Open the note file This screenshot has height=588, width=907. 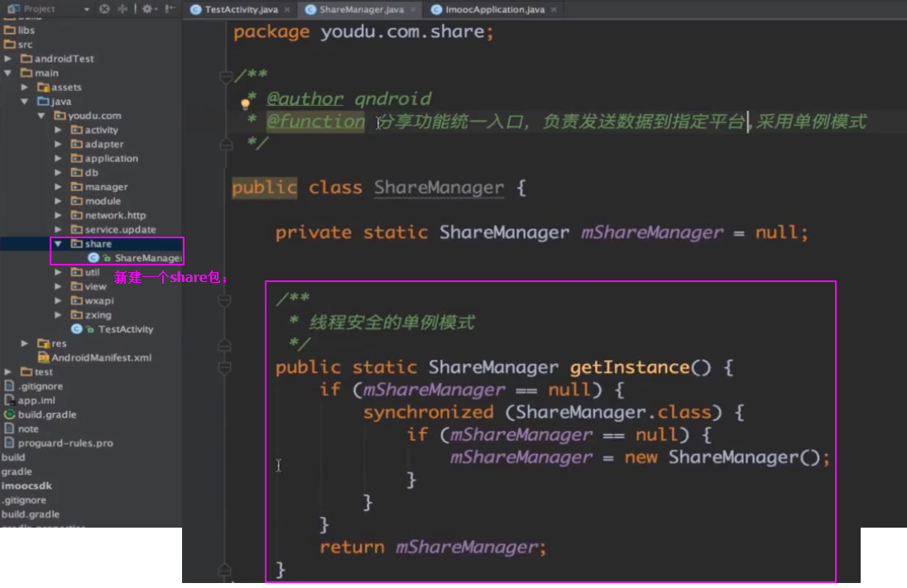22,428
